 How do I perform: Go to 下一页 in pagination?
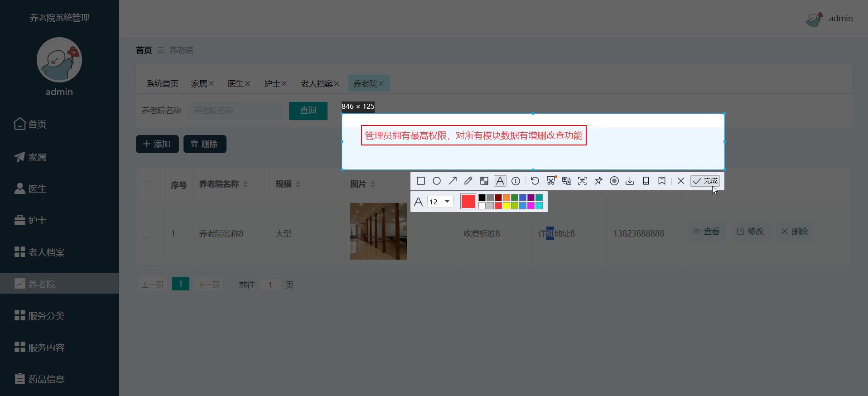[x=209, y=285]
